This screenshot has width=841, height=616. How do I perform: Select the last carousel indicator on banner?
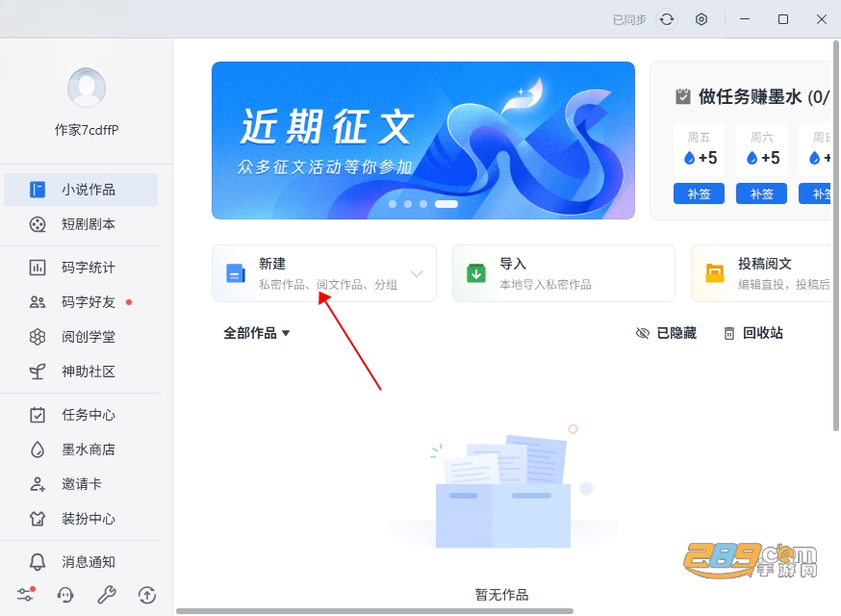pos(446,204)
